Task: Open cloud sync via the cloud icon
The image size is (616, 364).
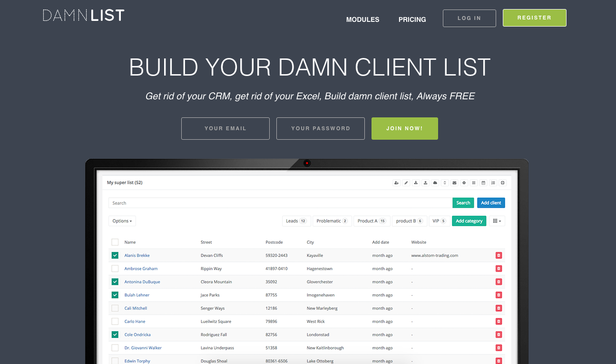Action: click(435, 182)
